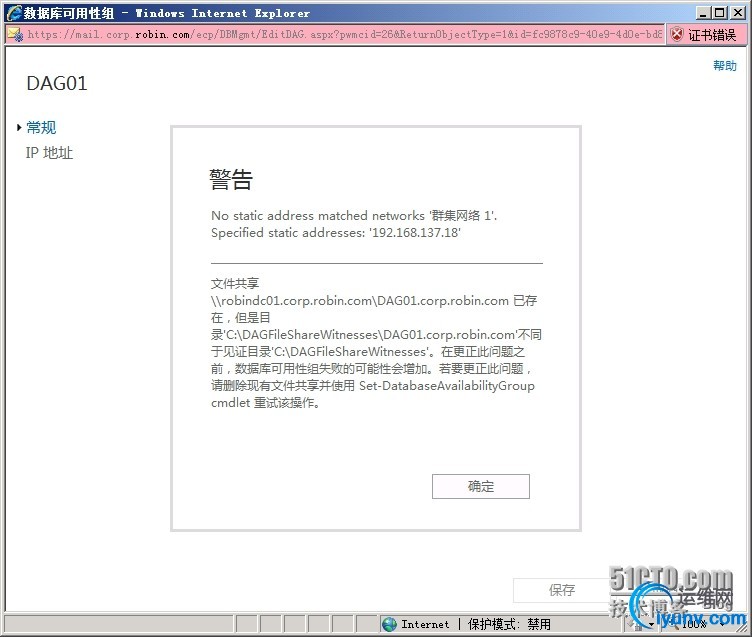The height and width of the screenshot is (637, 752).
Task: Click the 'Specified static addresses' line with 192.168.137.18
Action: 336,233
